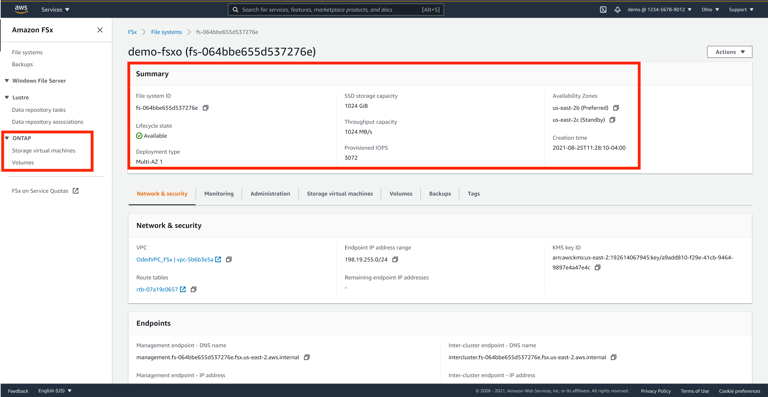
Task: Copy route table ID rtb-07a19c0657
Action: [193, 289]
